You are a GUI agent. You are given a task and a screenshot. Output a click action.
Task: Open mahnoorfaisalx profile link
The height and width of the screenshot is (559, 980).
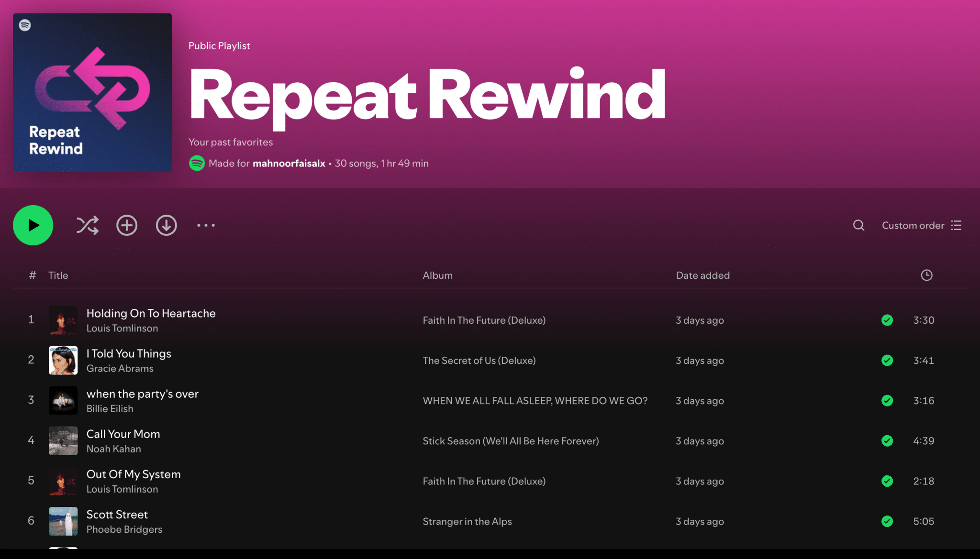(x=288, y=163)
